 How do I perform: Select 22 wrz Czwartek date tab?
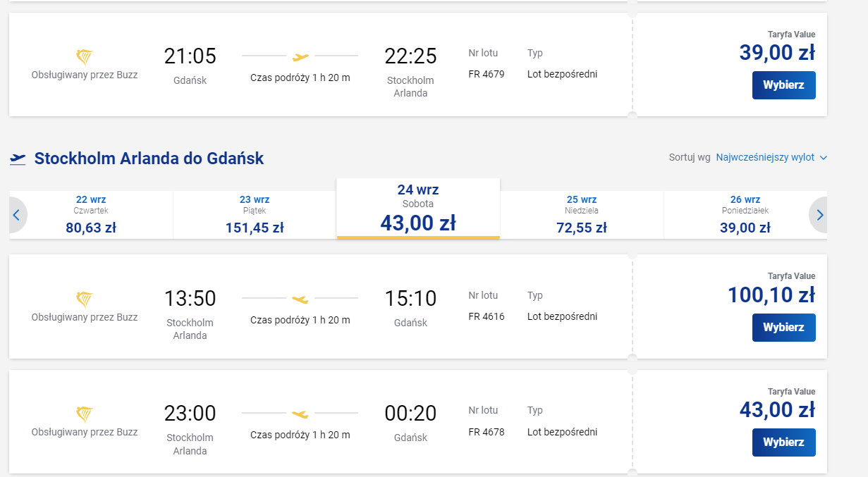[x=91, y=215]
